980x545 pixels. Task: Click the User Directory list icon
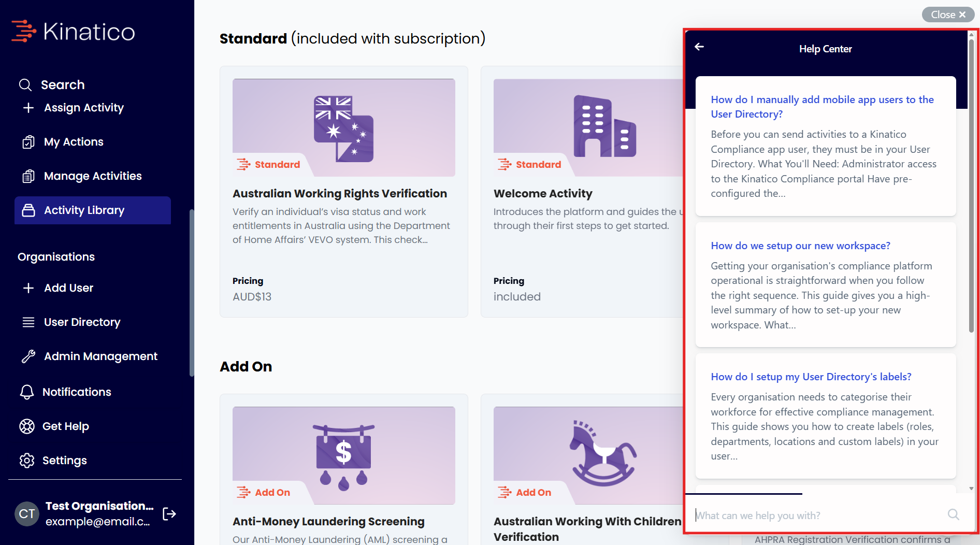(28, 322)
